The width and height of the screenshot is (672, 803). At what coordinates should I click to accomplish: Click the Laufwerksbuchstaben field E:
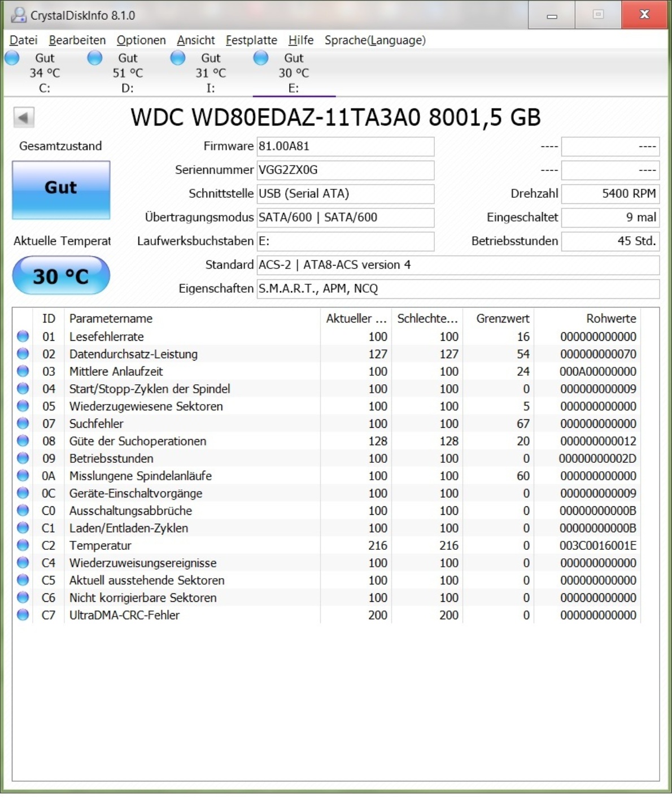coord(346,241)
